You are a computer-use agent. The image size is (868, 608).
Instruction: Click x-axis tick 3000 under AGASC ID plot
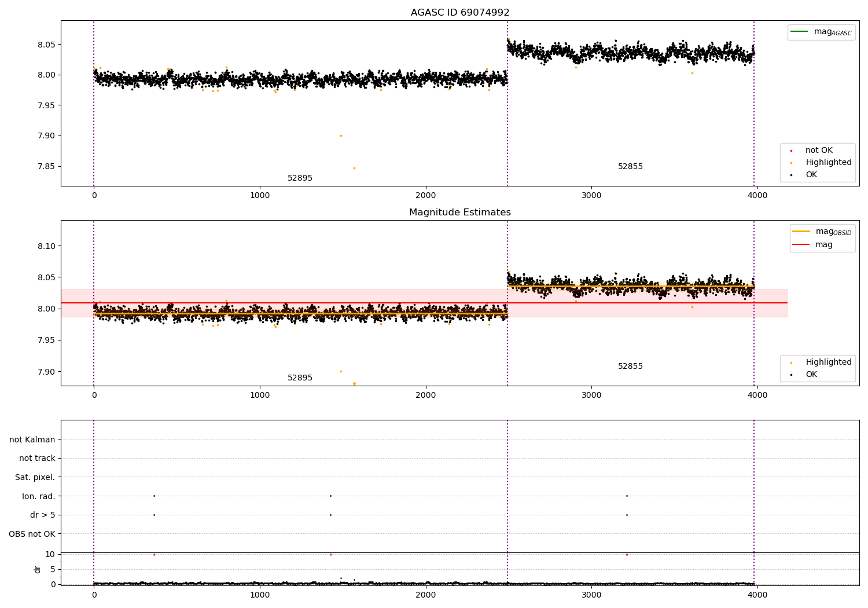tap(591, 196)
